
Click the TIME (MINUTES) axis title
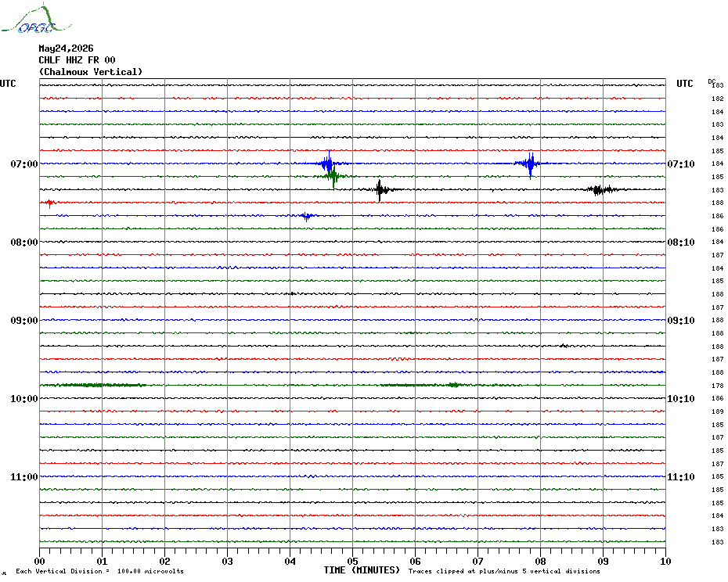pyautogui.click(x=362, y=570)
